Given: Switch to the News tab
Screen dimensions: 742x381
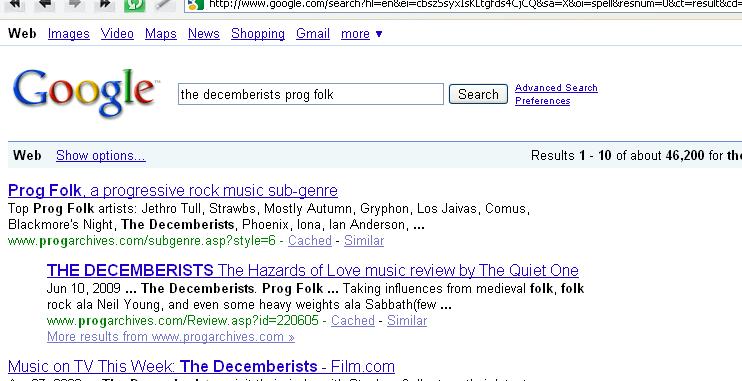Looking at the screenshot, I should (203, 34).
